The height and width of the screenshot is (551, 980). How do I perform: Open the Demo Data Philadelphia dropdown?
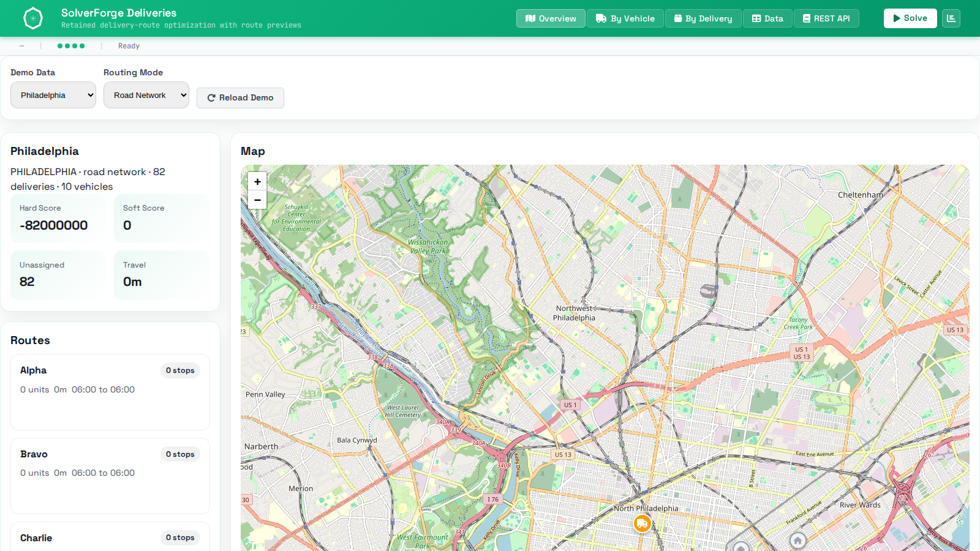(53, 95)
